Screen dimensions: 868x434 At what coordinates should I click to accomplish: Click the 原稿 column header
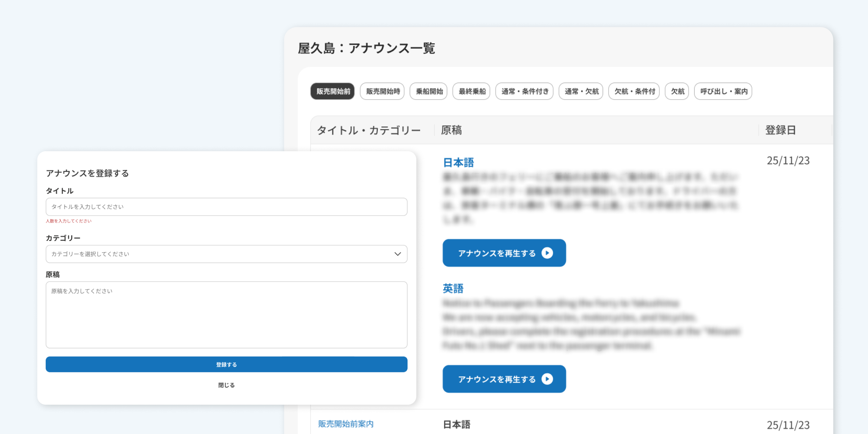coord(451,130)
